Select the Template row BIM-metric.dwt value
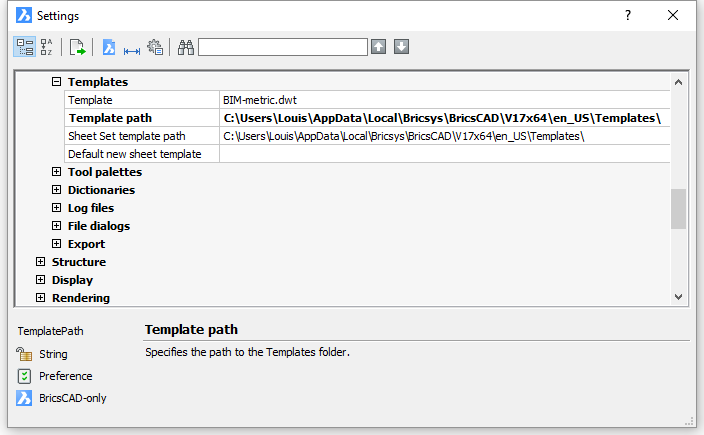704x435 pixels. 444,100
